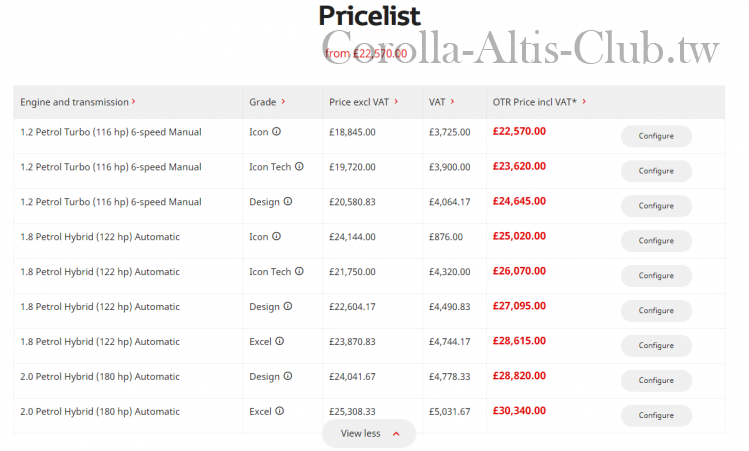Screen dimensions: 749x451
Task: Sort by Engine and transmission column arrow
Action: pos(134,101)
